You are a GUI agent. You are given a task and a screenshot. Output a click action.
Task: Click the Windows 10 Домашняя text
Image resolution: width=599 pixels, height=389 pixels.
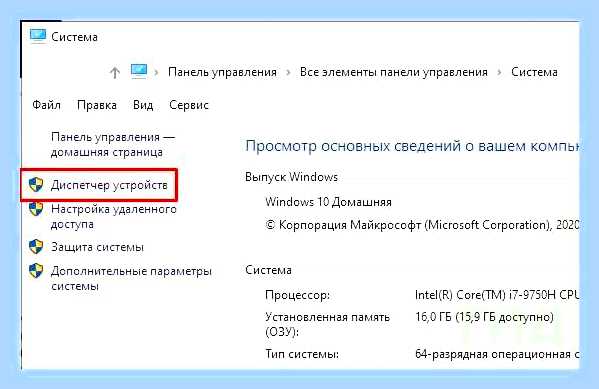point(328,201)
